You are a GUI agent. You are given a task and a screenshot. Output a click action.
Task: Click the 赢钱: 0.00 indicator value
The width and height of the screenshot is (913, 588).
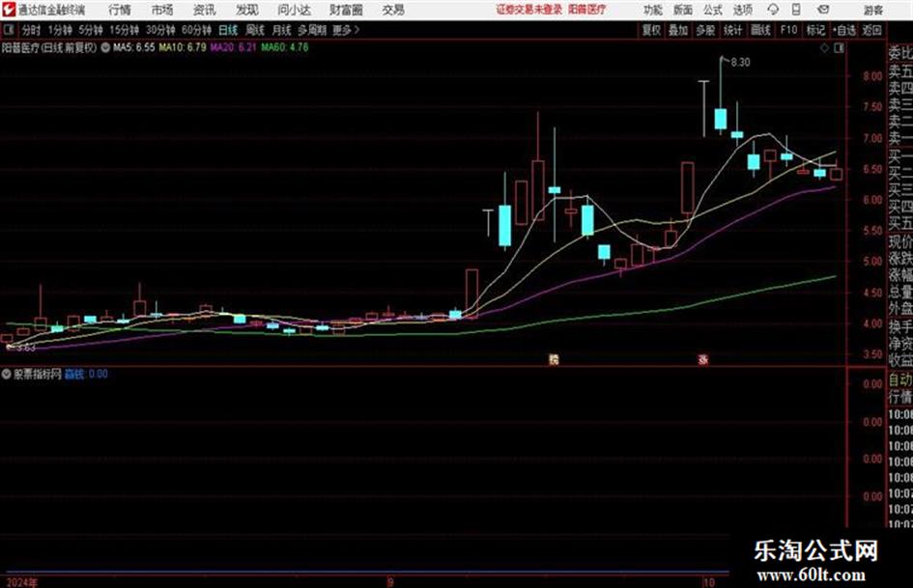86,375
